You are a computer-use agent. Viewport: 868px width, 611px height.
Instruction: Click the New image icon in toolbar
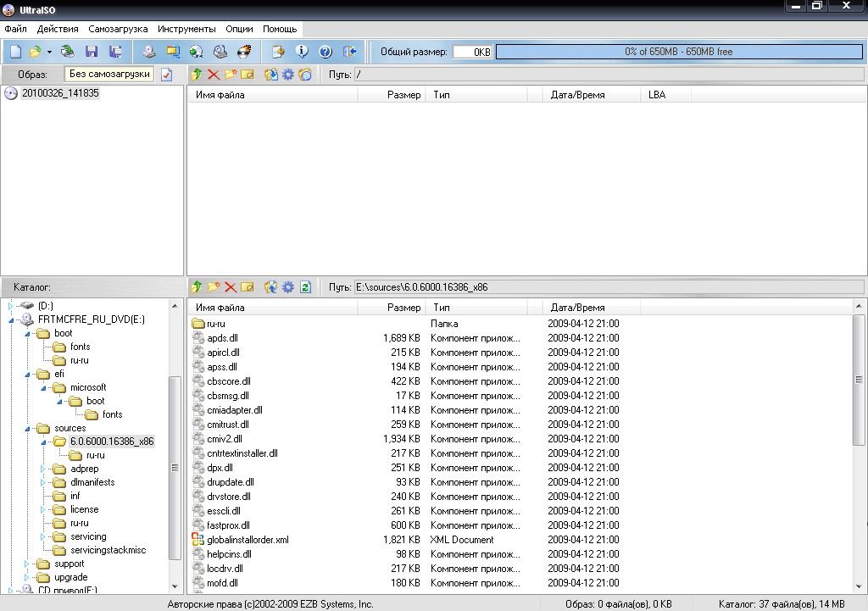15,52
